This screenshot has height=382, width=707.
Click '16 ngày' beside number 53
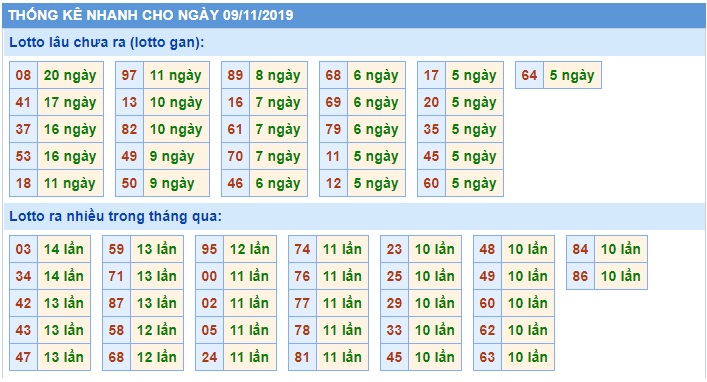coord(70,156)
